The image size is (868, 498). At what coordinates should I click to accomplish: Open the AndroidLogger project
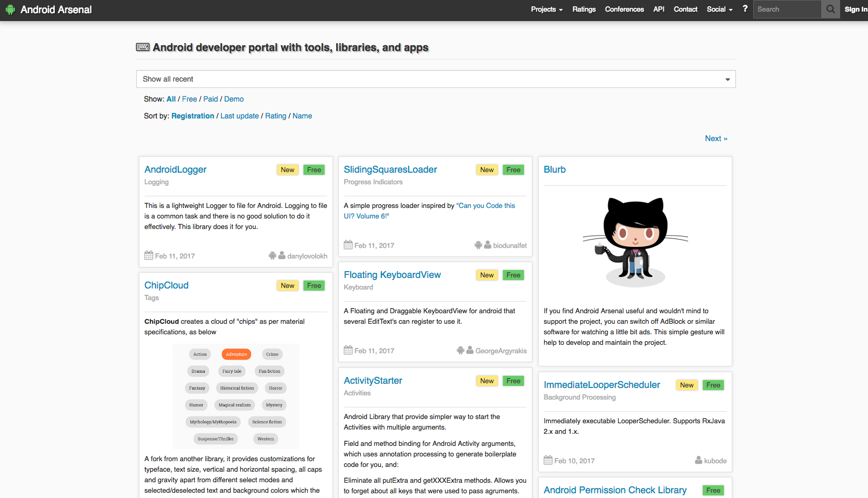(x=175, y=170)
